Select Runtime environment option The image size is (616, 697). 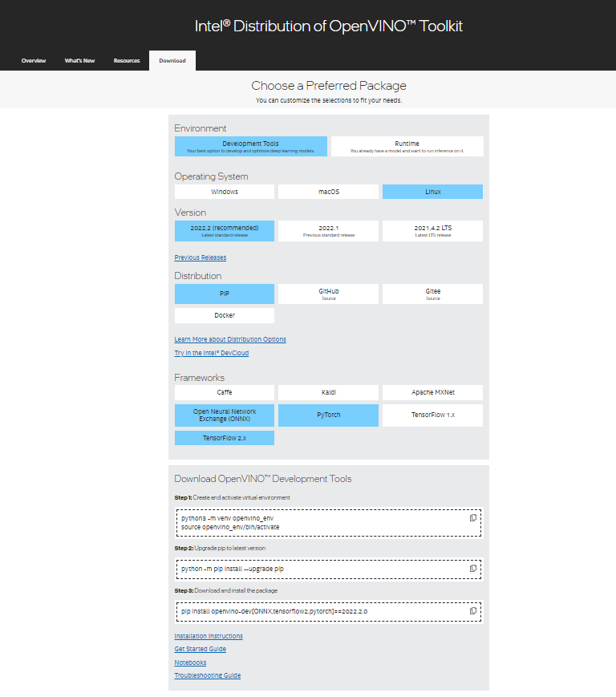pos(407,146)
